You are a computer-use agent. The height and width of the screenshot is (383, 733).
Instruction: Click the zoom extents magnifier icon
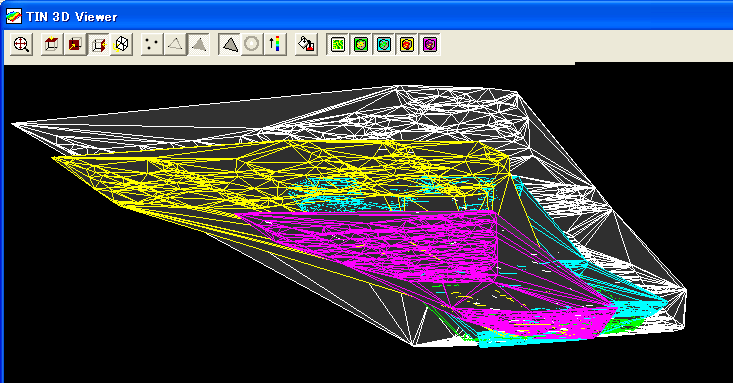point(21,44)
